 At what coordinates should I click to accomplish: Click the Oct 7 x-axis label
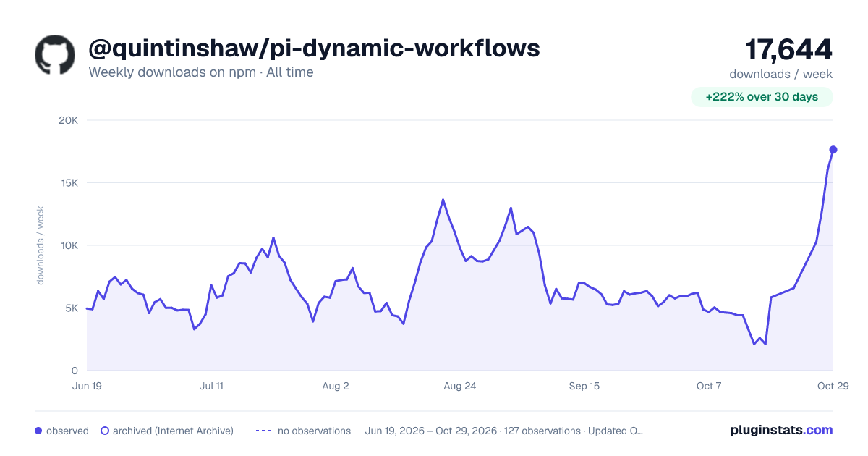point(709,386)
